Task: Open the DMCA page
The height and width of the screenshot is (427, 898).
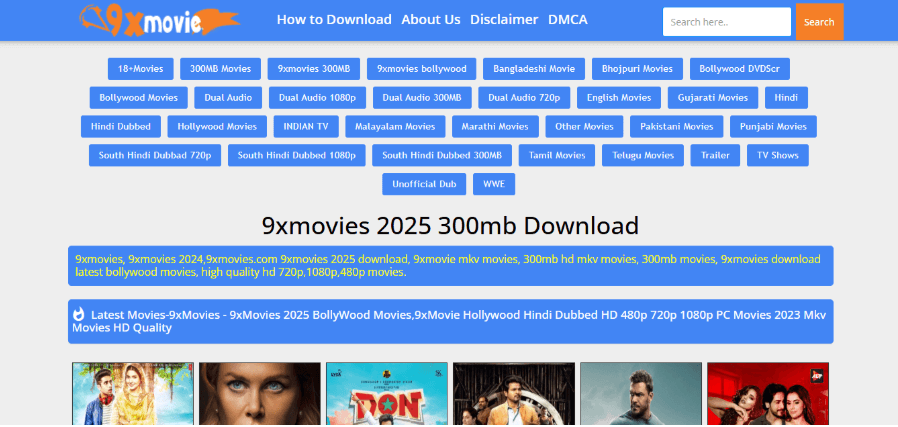Action: coord(568,19)
